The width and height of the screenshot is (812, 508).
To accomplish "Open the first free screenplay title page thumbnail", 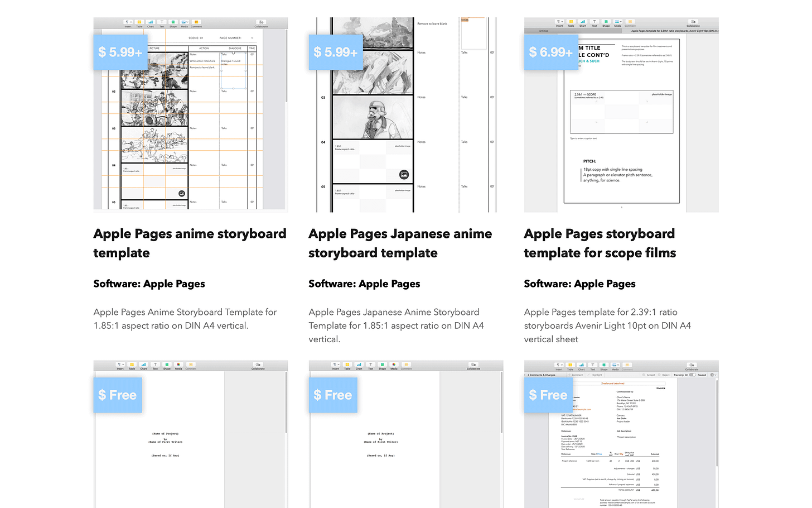I will (191, 434).
